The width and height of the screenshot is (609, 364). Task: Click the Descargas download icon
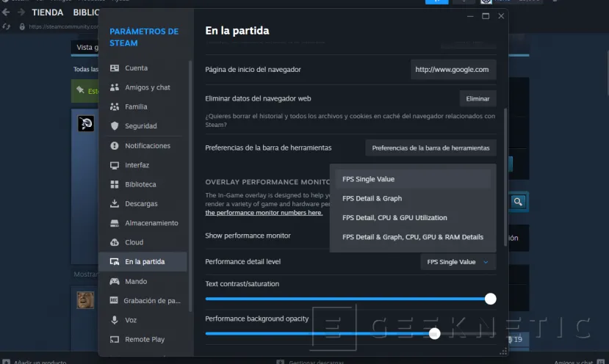pos(114,203)
